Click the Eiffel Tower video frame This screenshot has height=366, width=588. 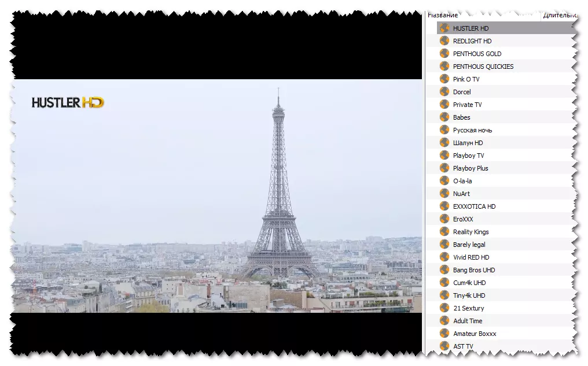click(x=216, y=195)
